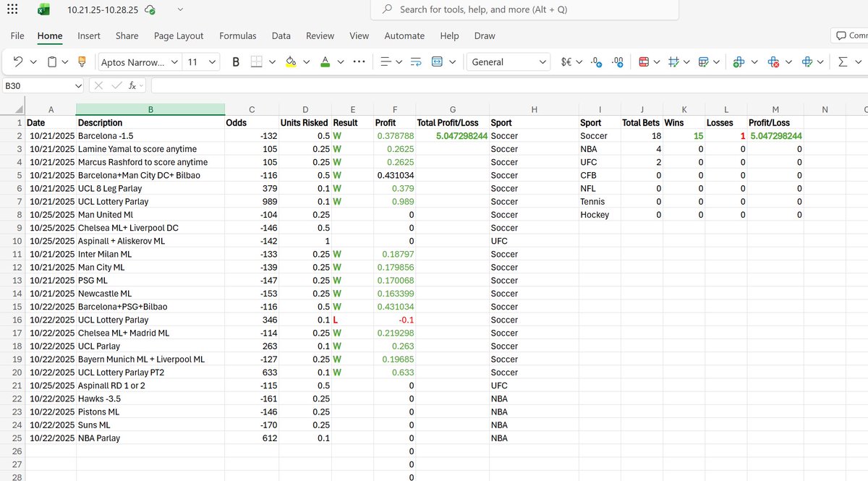868x481 pixels.
Task: Open the General number format dropdown
Action: tap(509, 61)
